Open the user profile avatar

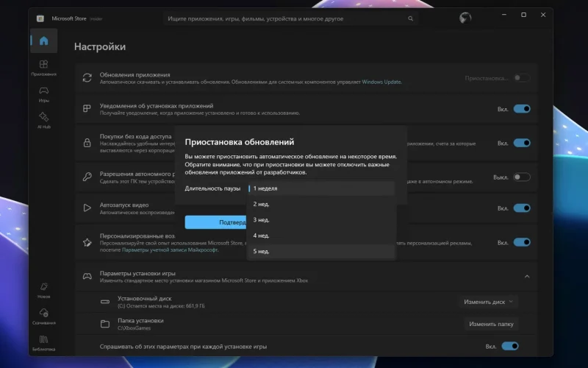pos(465,18)
